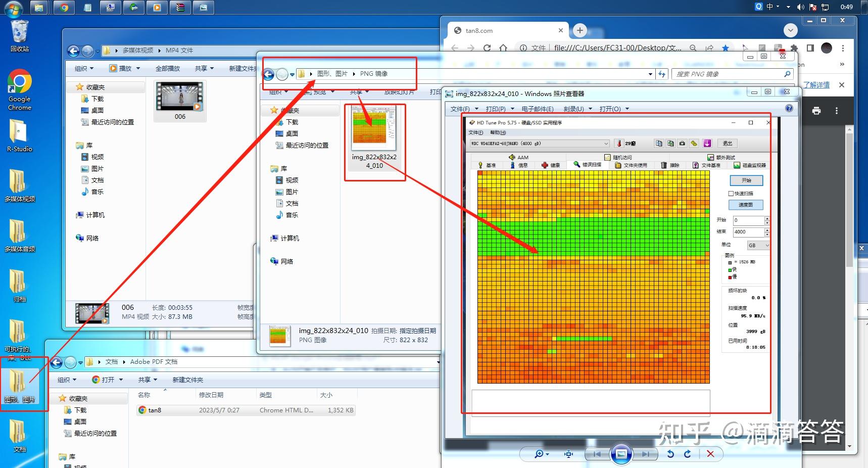Rotate the image counterclockwise in Photo Viewer

point(670,454)
